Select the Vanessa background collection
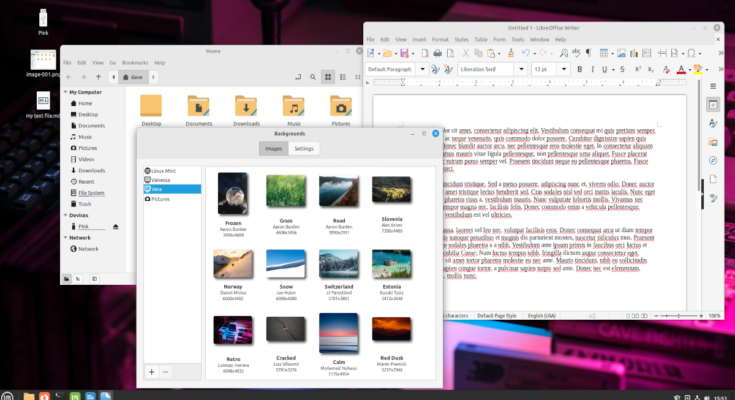The height and width of the screenshot is (400, 735). click(162, 180)
